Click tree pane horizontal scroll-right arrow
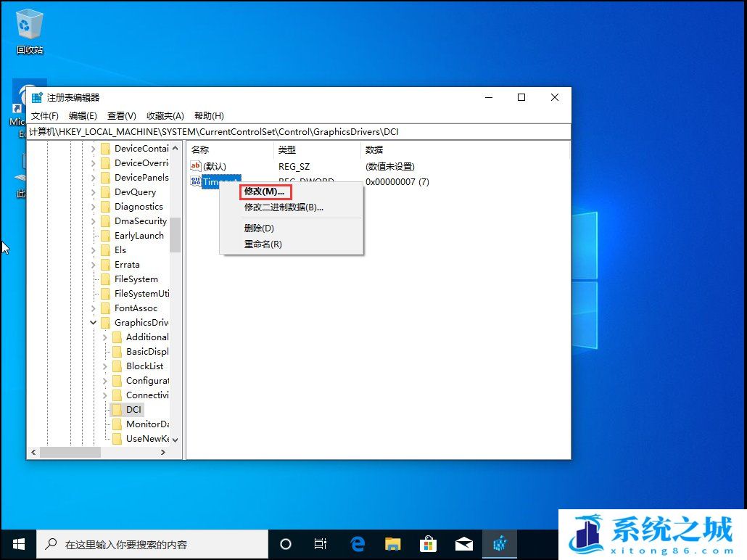The height and width of the screenshot is (560, 747). pos(163,453)
